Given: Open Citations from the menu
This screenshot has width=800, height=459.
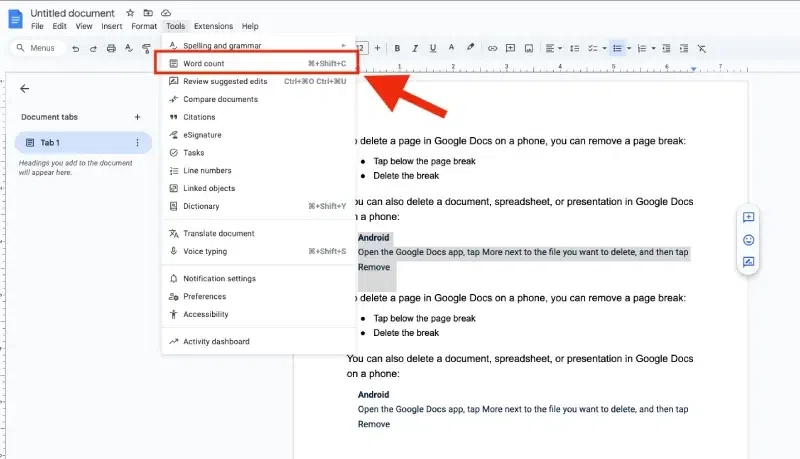Looking at the screenshot, I should point(258,117).
